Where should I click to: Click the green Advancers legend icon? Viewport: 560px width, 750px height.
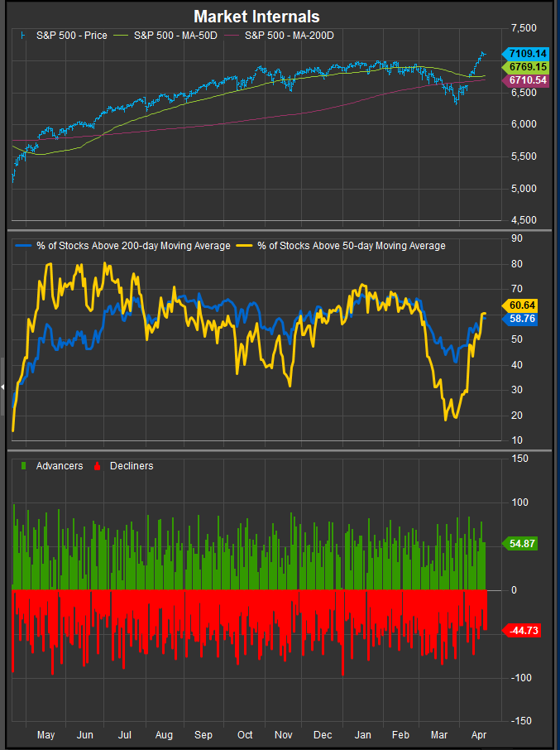[22, 466]
